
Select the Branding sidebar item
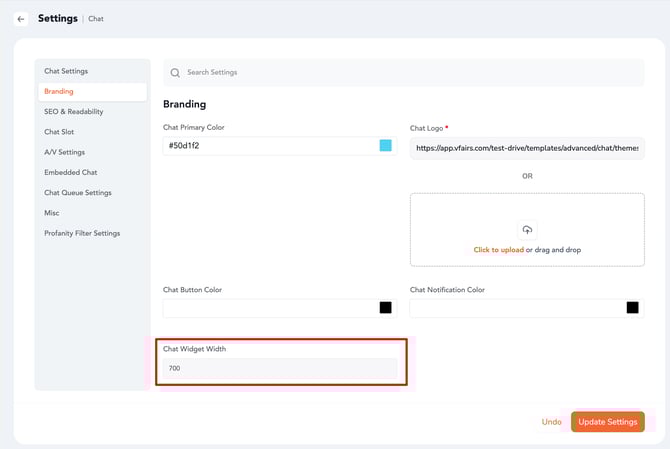pyautogui.click(x=59, y=92)
